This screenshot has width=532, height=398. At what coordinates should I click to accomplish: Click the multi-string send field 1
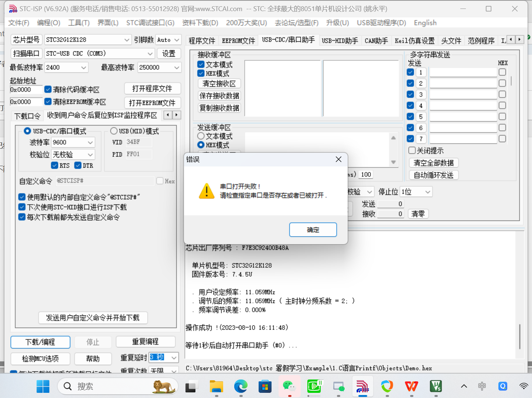click(x=463, y=72)
